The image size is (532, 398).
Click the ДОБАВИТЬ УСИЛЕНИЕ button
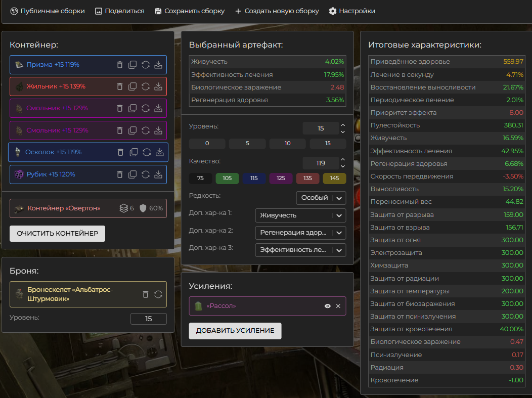point(235,331)
